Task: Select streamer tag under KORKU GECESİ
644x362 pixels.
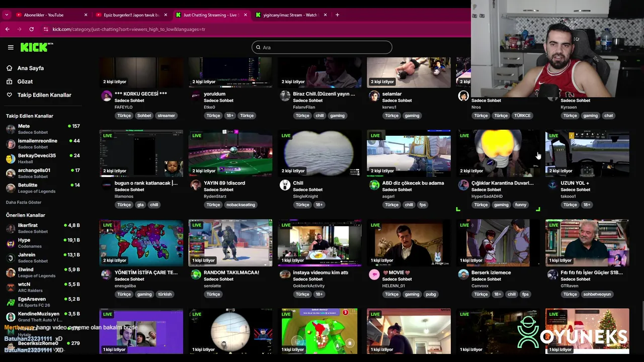Action: coord(166,116)
